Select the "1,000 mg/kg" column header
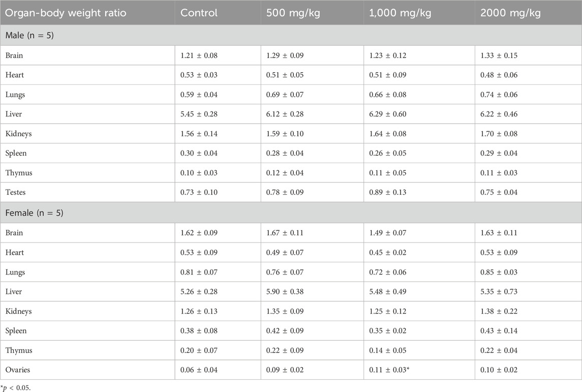582x392 pixels. click(x=397, y=13)
